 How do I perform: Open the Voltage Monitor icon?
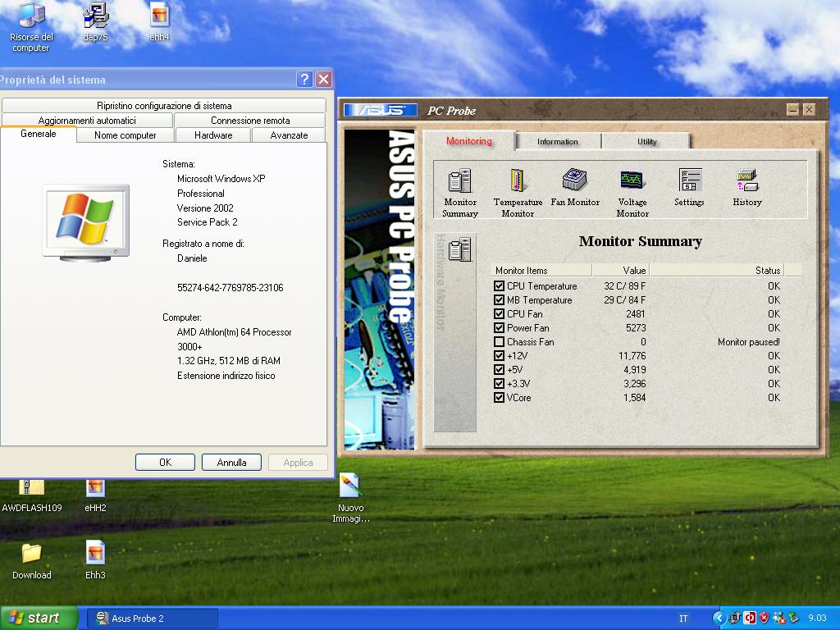coord(632,193)
